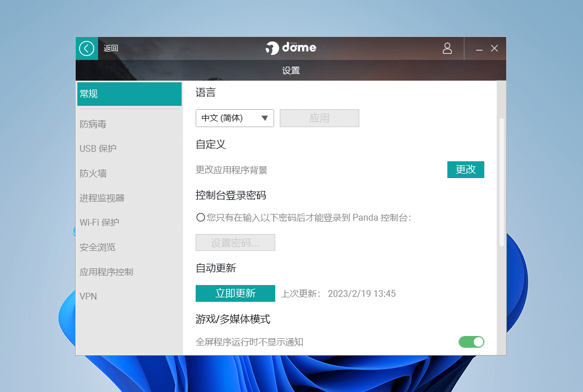Open the user account profile icon
Viewport: 583px width, 392px height.
tap(447, 49)
